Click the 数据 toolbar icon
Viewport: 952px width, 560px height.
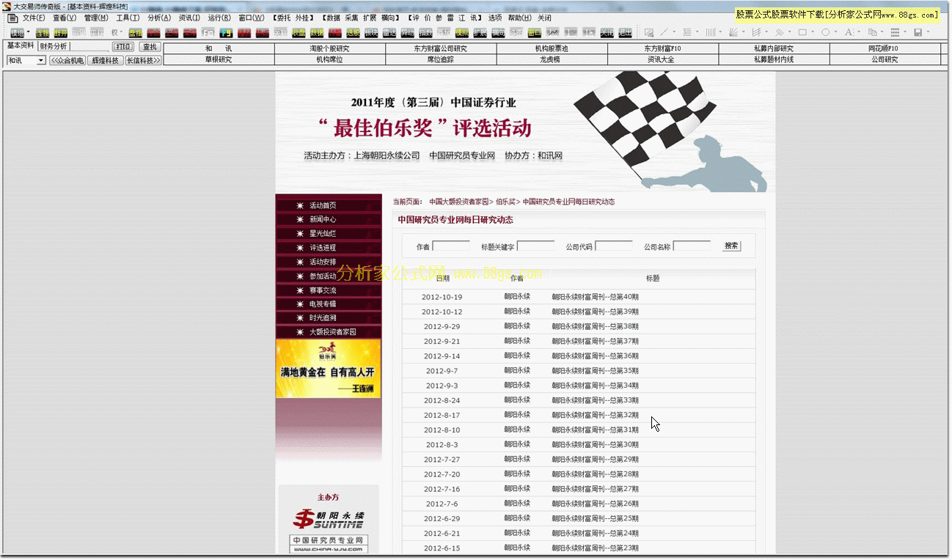(x=317, y=32)
